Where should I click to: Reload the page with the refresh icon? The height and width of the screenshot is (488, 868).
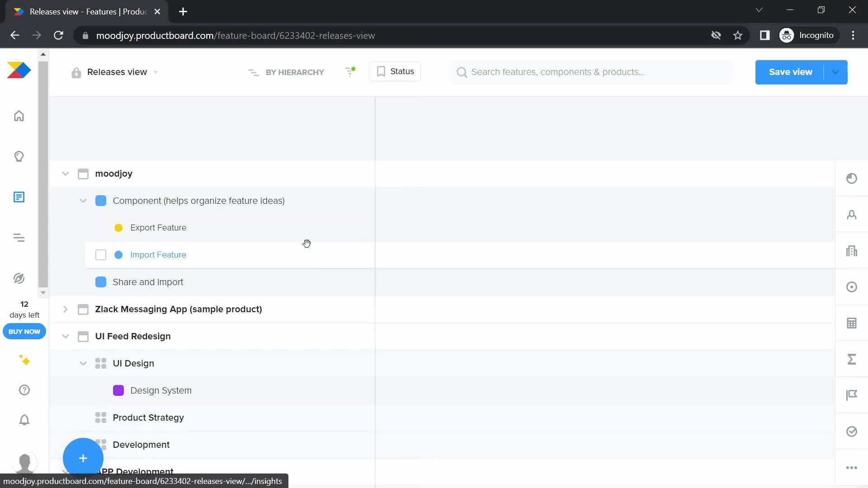click(59, 35)
